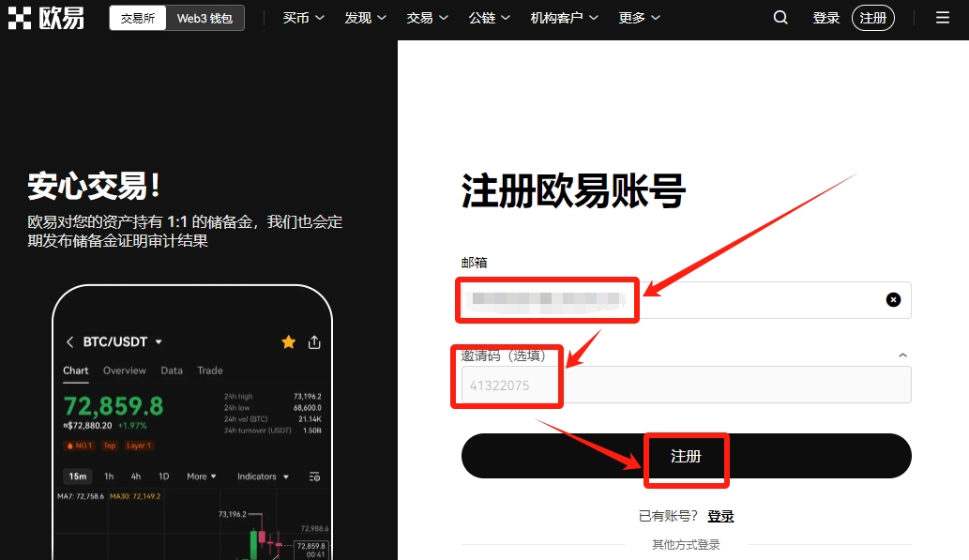Expand the 机构客户 menu
Viewport: 969px width, 560px height.
pos(564,18)
